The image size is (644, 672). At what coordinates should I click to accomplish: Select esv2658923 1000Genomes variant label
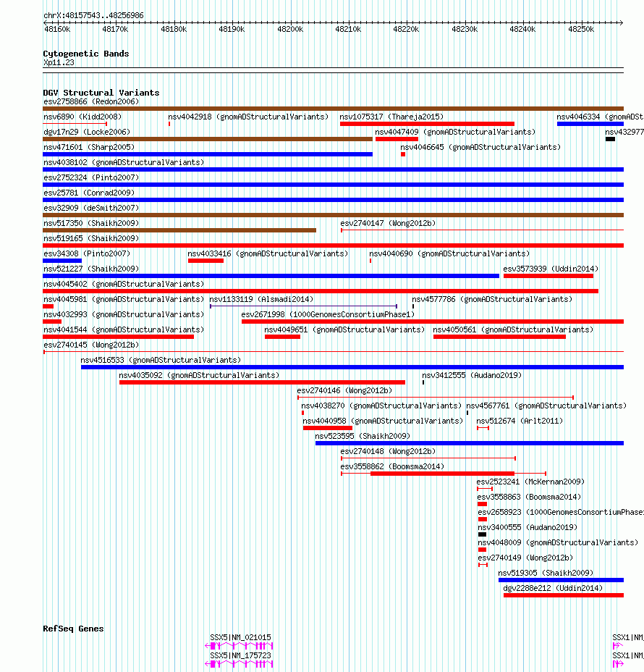point(561,512)
